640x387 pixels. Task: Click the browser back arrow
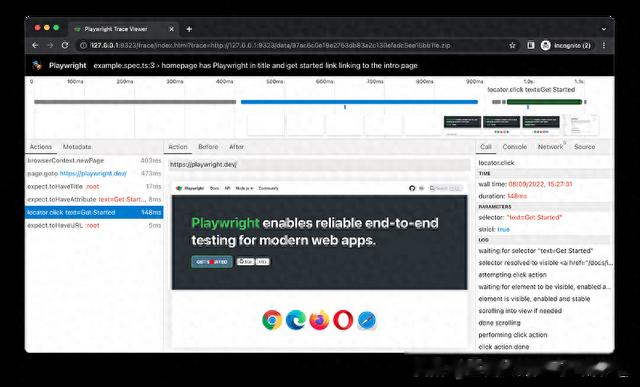pos(35,45)
